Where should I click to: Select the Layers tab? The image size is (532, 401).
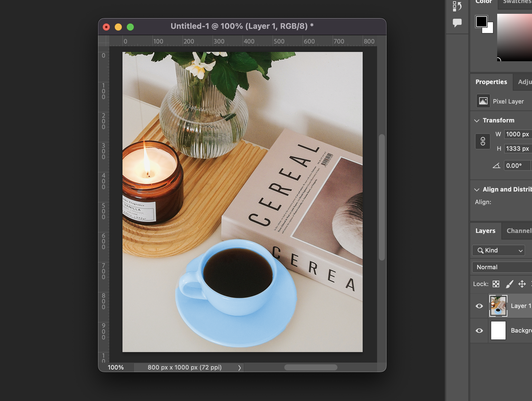[485, 231]
